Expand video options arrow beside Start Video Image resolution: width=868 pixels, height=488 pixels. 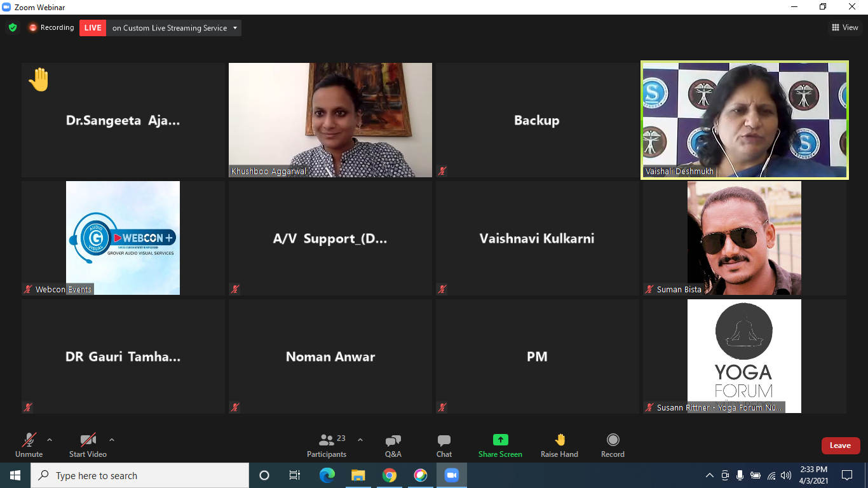[112, 440]
